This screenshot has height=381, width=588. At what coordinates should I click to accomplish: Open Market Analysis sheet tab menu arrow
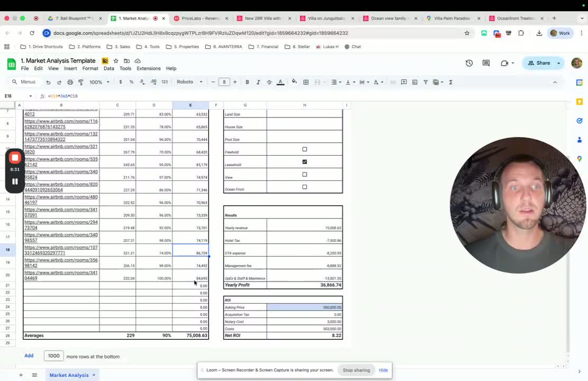click(94, 375)
